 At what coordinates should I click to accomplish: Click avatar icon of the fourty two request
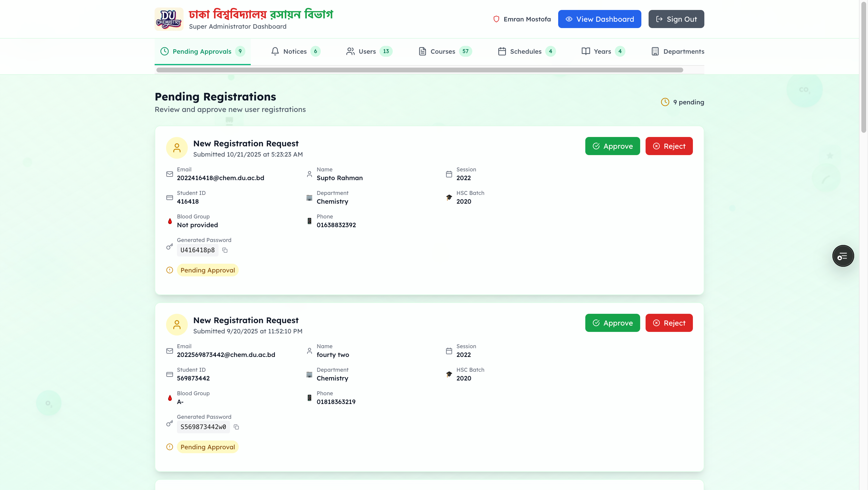pos(177,324)
